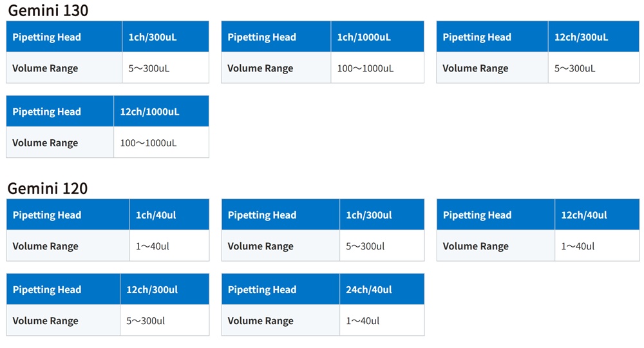Select the 24ch/40ul header cell
The width and height of the screenshot is (644, 348).
coord(382,289)
